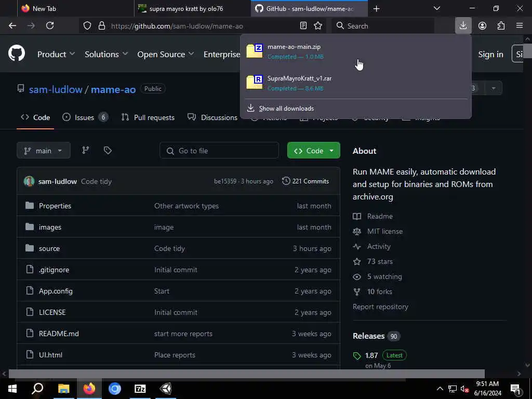This screenshot has width=532, height=399.
Task: Click Report repository
Action: (x=380, y=307)
